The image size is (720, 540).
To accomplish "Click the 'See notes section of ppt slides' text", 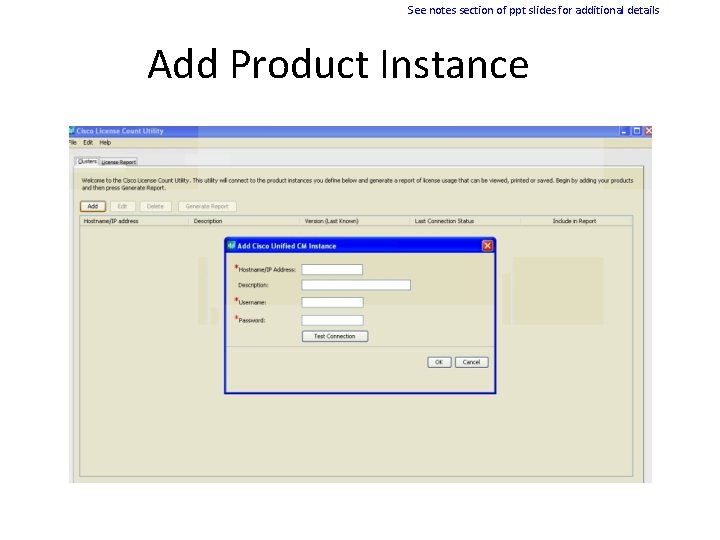I will pyautogui.click(x=533, y=10).
